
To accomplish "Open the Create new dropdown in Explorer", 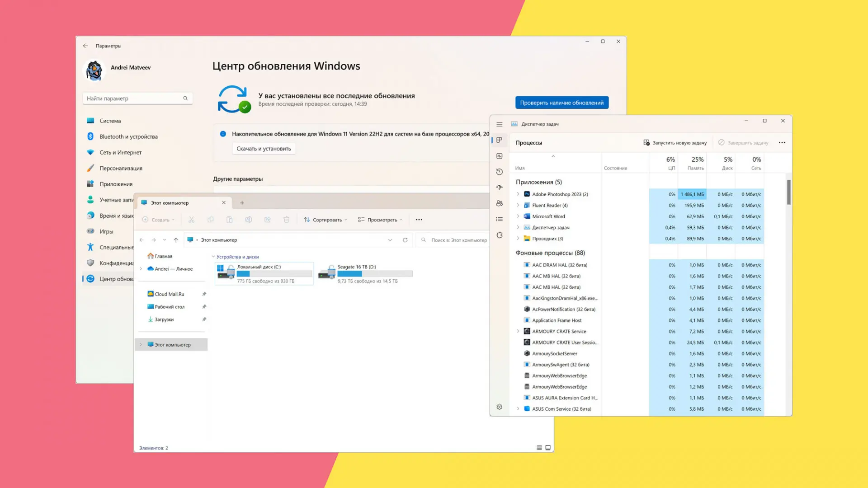I will coord(158,220).
